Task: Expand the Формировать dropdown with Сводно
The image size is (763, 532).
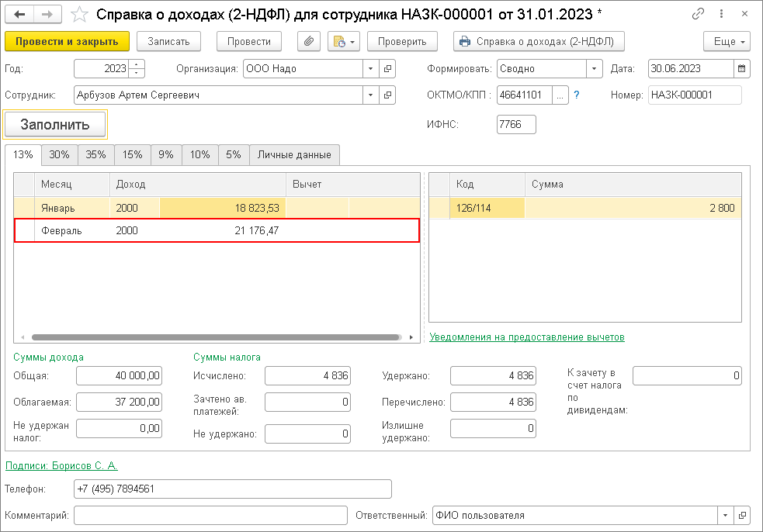Action: pos(594,68)
